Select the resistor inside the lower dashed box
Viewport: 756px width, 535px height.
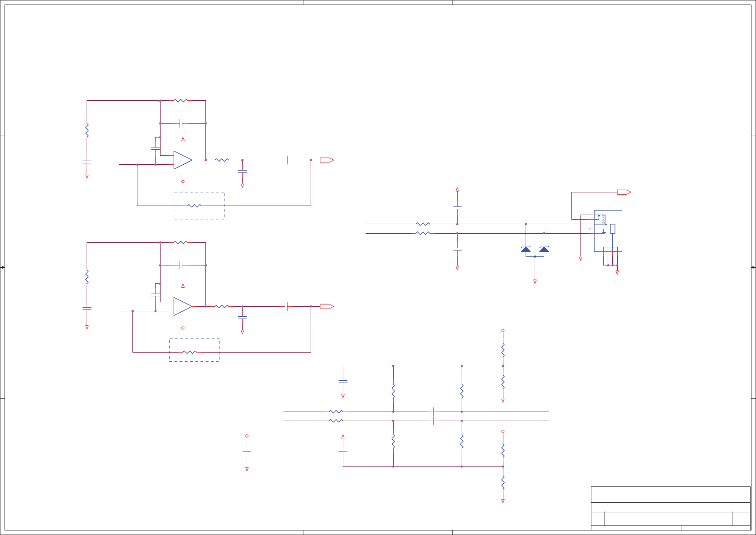[x=190, y=352]
